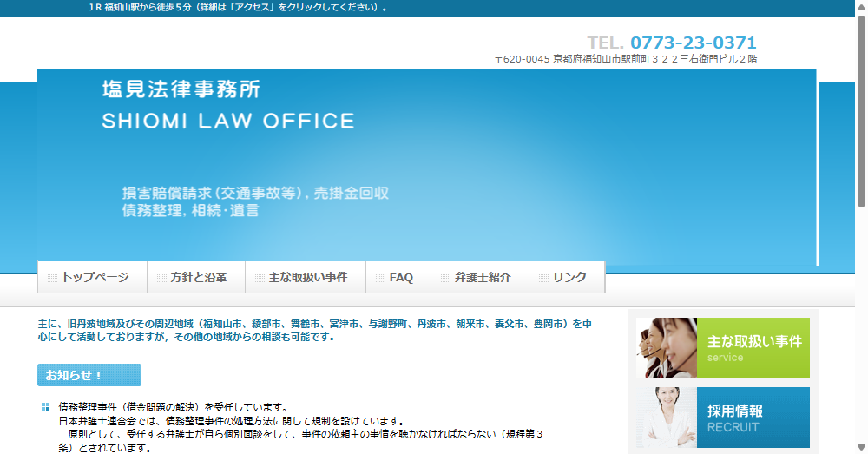Click the scrollbar up arrow

click(861, 6)
